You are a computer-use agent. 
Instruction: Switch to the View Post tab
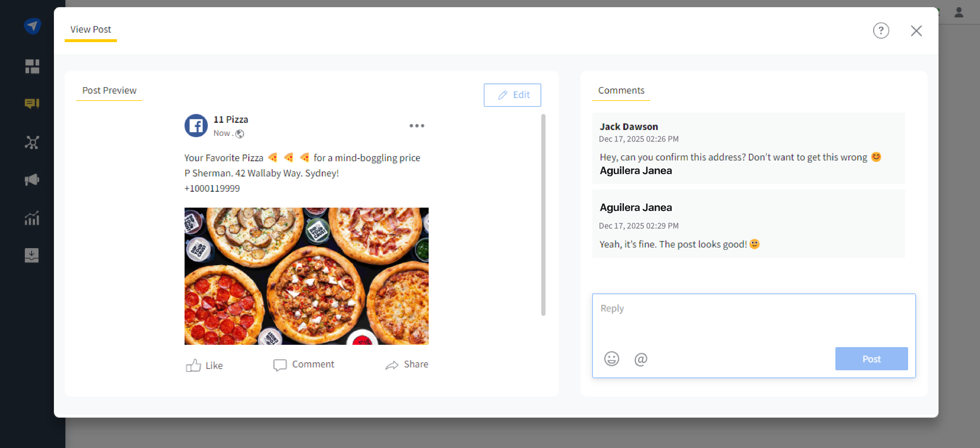(90, 29)
